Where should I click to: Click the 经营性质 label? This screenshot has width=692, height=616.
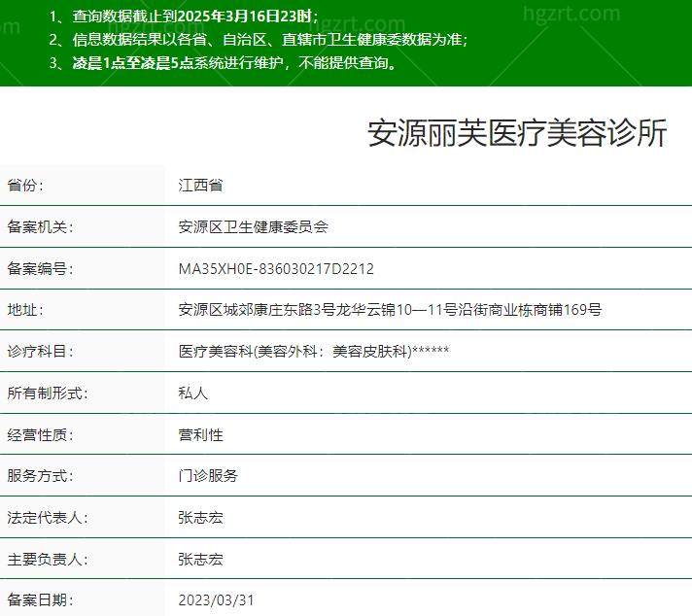(x=40, y=434)
